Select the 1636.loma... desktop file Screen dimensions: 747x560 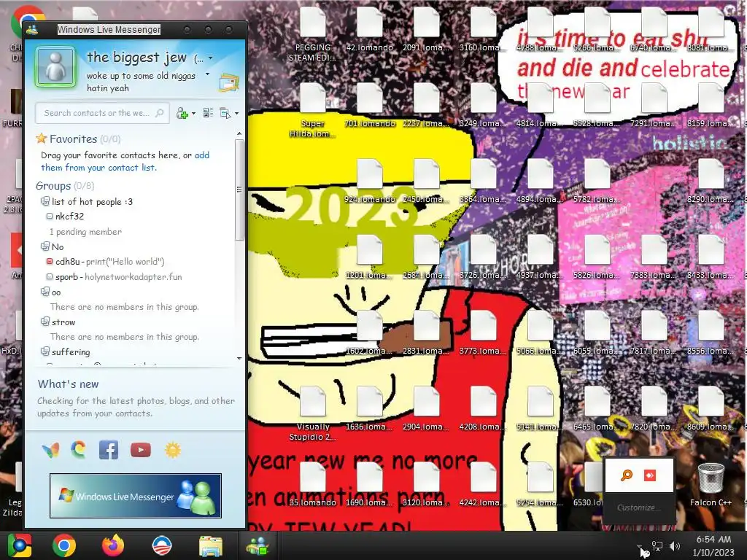pos(370,408)
